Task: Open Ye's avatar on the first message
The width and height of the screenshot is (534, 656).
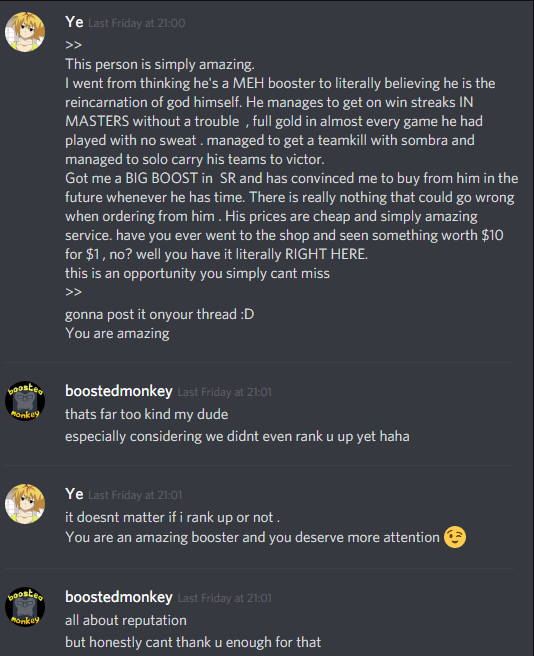Action: (25, 32)
